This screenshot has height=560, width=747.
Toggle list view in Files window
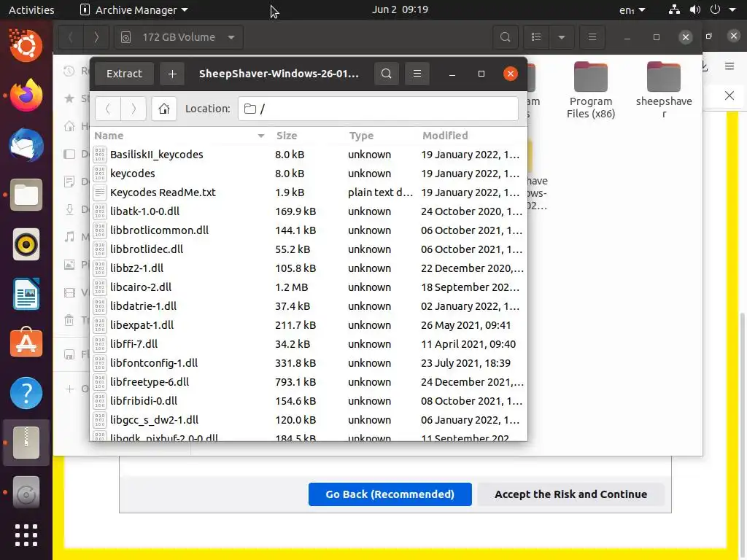(536, 37)
